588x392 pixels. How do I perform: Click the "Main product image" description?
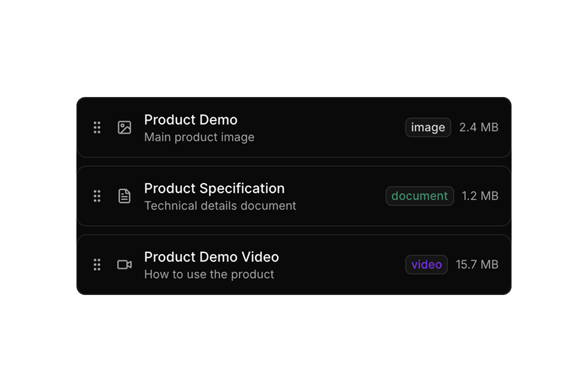click(199, 137)
